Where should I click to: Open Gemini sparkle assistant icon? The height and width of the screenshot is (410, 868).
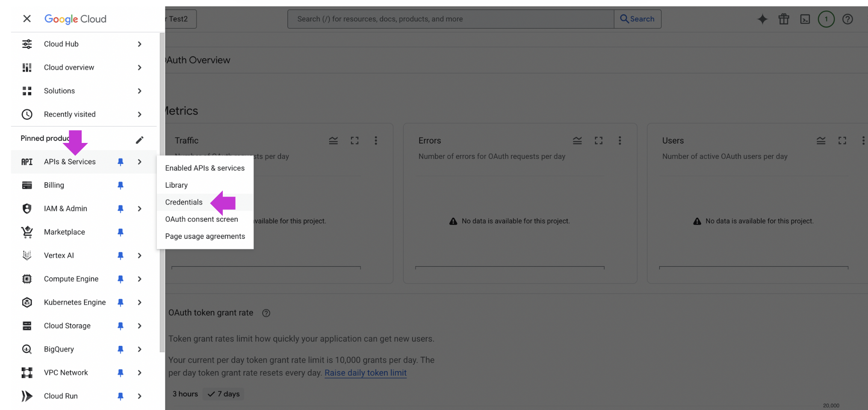762,19
